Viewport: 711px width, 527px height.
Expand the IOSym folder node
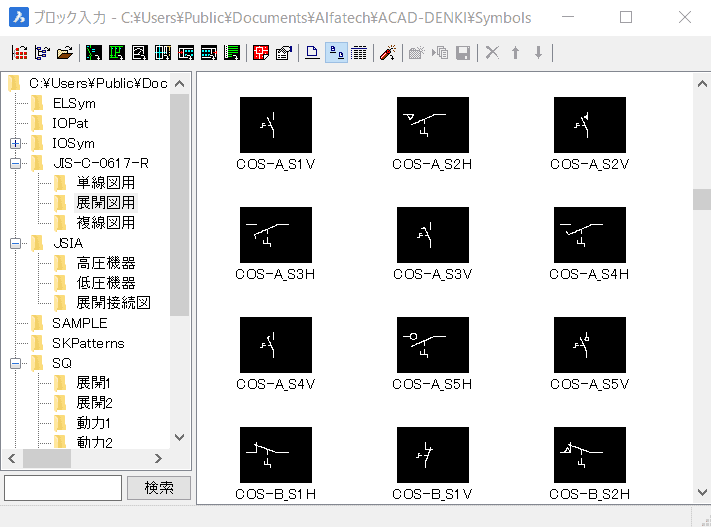(15, 143)
